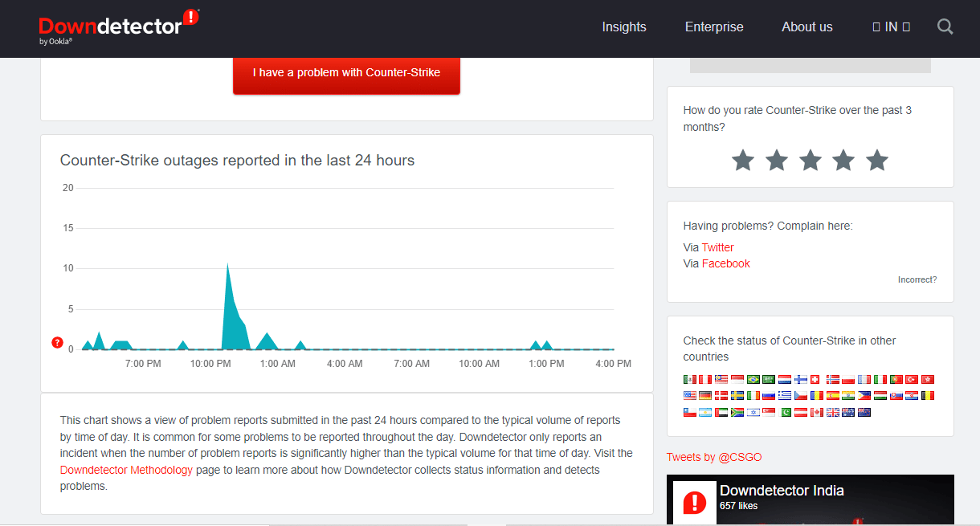980x526 pixels.
Task: Give Counter-Strike a three-star rating
Action: [810, 161]
